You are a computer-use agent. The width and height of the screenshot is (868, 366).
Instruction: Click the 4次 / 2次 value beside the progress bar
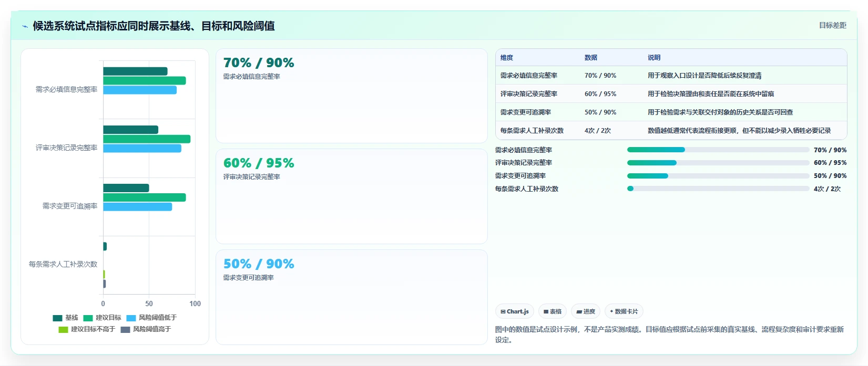coord(828,189)
